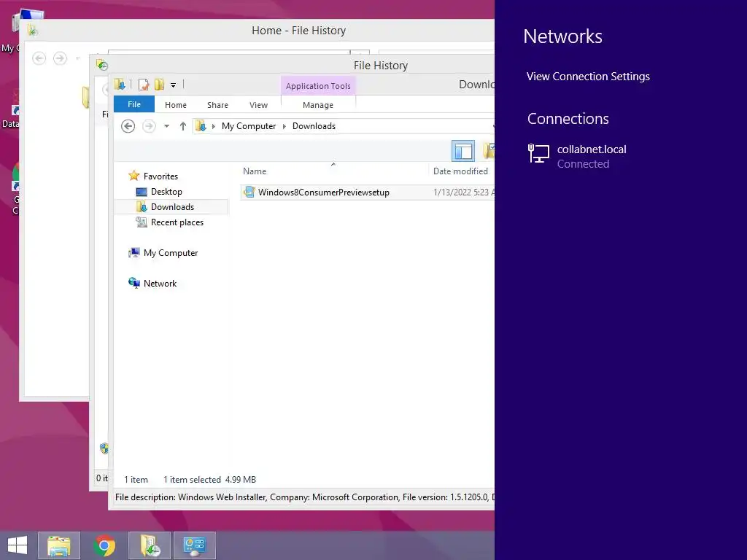
Task: Click the File description details bar text
Action: pos(304,497)
